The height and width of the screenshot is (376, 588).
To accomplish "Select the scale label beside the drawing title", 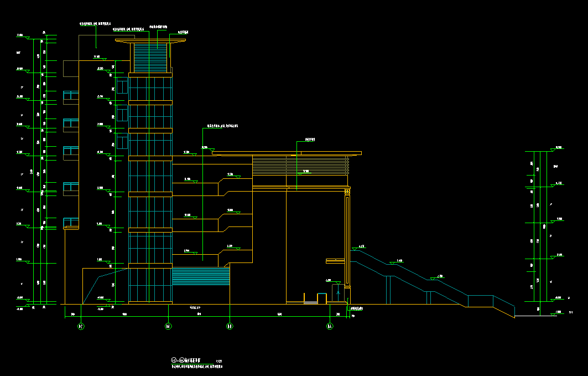I will pyautogui.click(x=219, y=362).
